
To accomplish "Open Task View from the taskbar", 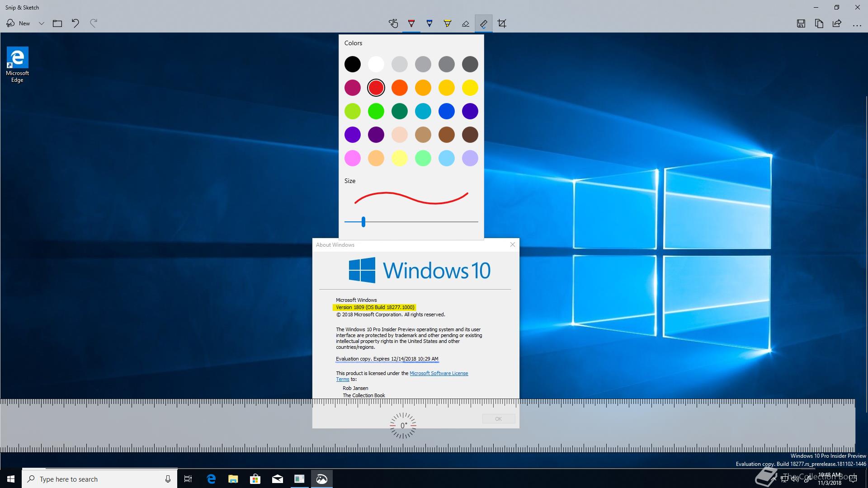I will click(188, 479).
